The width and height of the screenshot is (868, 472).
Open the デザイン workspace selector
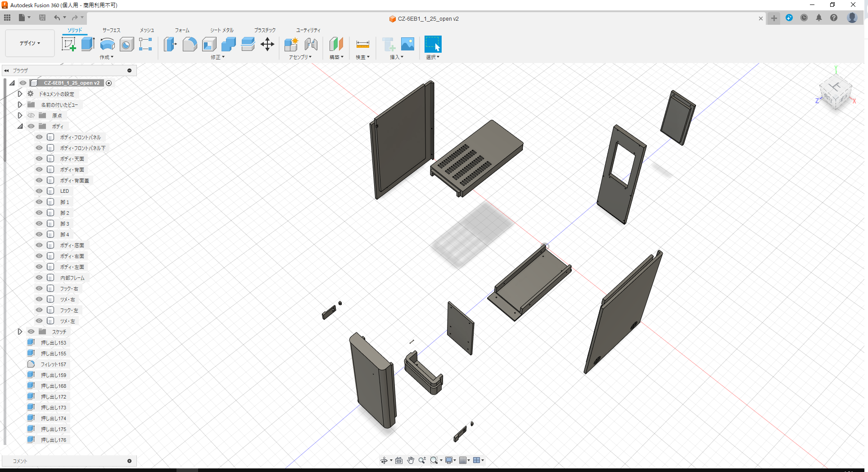click(29, 43)
